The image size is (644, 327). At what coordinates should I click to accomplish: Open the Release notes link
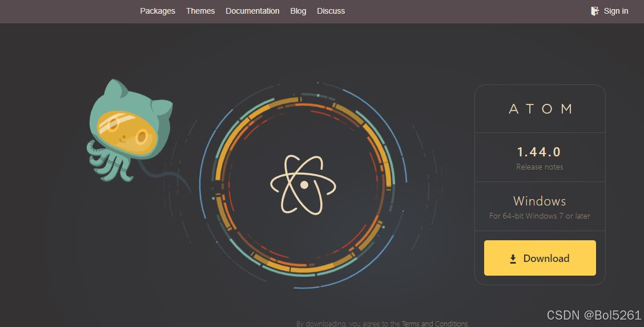540,167
